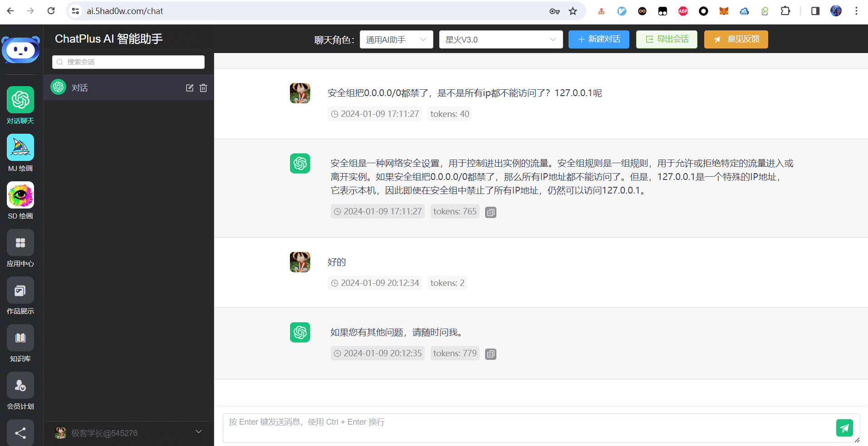Click the share icon in the sidebar
Viewport: 868px width, 446px height.
click(20, 433)
